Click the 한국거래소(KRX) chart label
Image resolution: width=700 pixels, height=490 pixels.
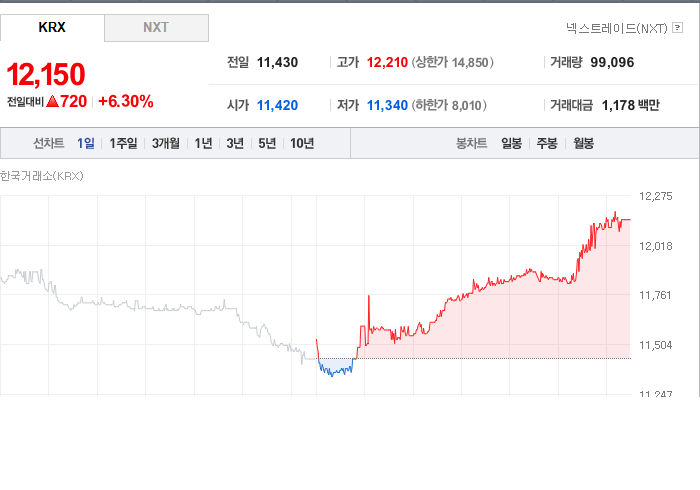(x=42, y=176)
